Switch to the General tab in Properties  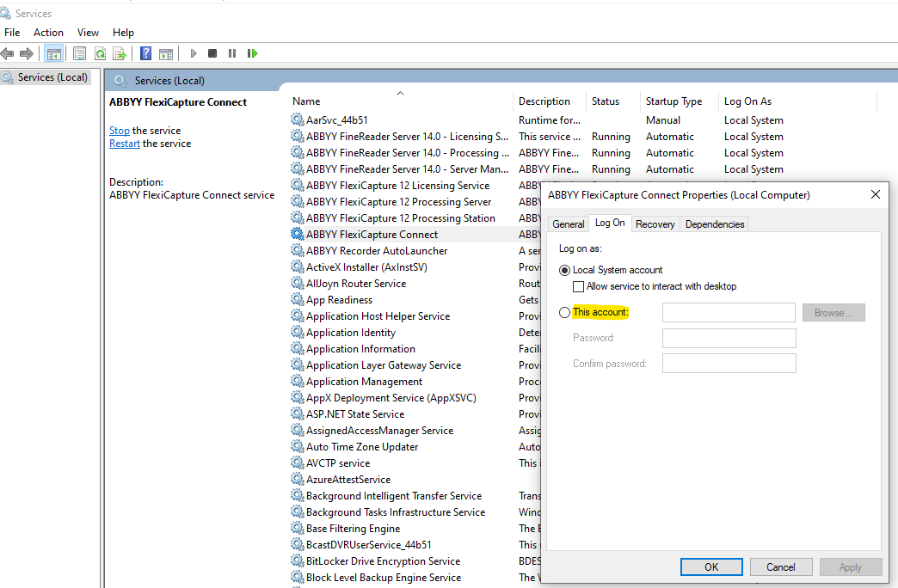click(568, 224)
